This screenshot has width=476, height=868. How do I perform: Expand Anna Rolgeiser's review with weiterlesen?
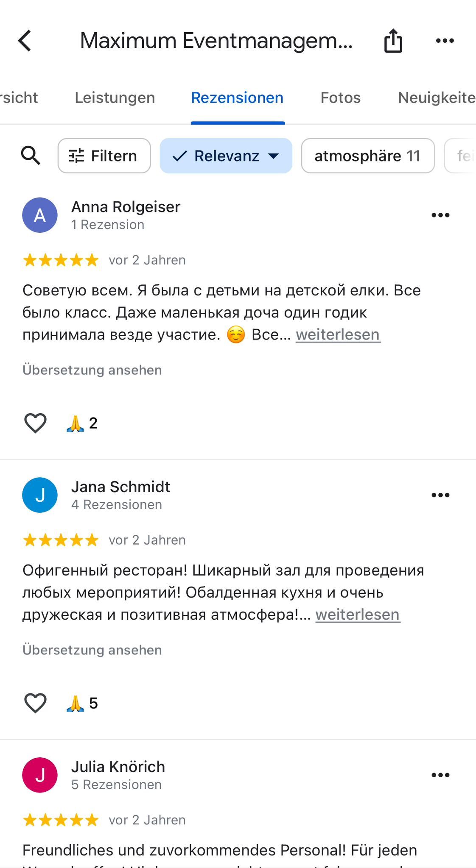coord(338,335)
